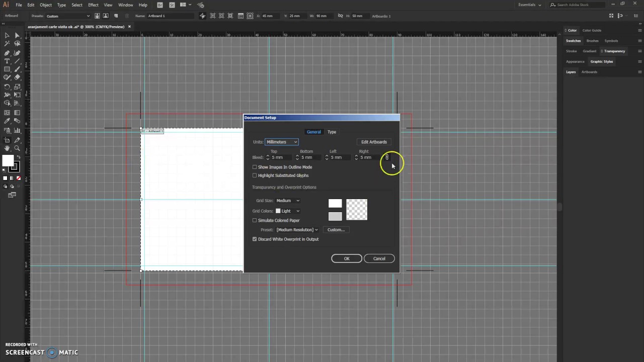Viewport: 644px width, 362px height.
Task: Confirm with the OK button
Action: tap(346, 258)
